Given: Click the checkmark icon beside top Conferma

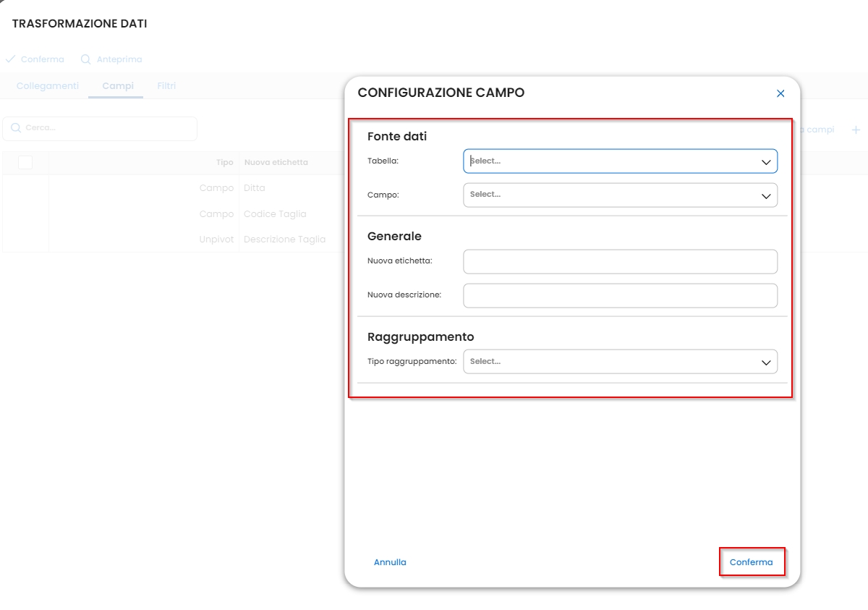Looking at the screenshot, I should [10, 59].
